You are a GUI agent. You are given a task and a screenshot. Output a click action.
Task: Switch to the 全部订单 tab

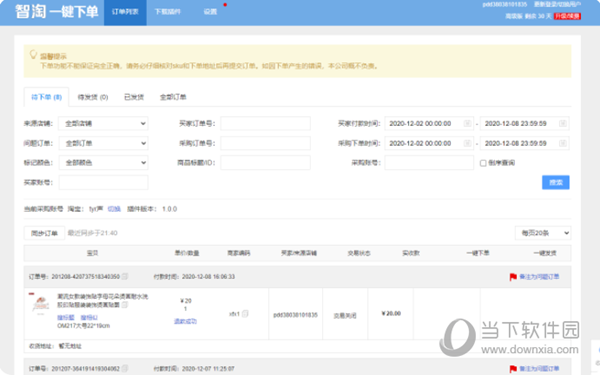(x=173, y=97)
